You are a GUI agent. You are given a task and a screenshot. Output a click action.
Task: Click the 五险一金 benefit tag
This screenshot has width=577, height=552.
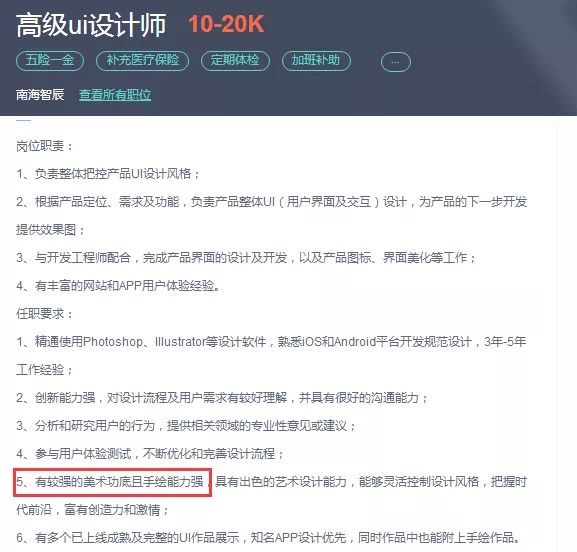(x=50, y=61)
